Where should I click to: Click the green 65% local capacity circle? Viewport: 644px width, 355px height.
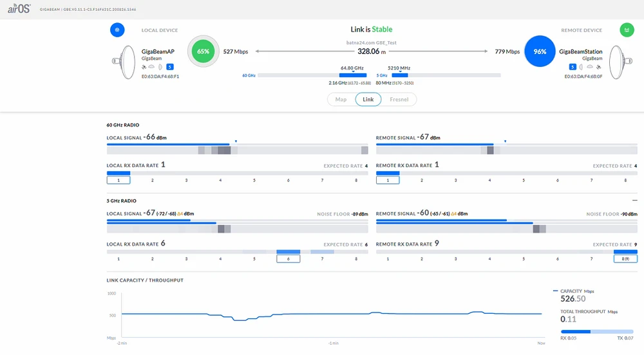pos(203,51)
